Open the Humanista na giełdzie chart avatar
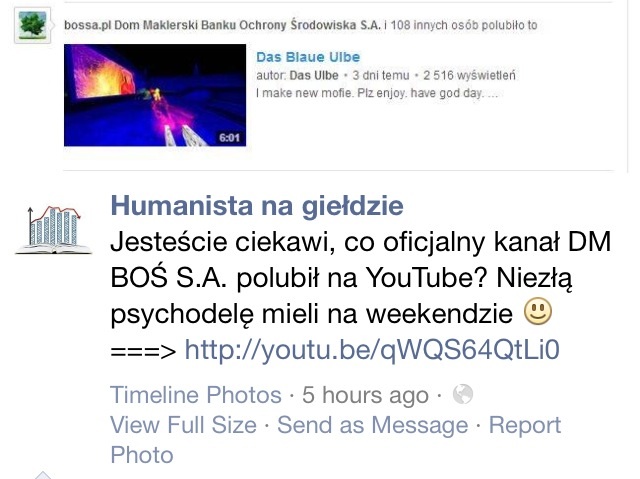 pyautogui.click(x=53, y=230)
